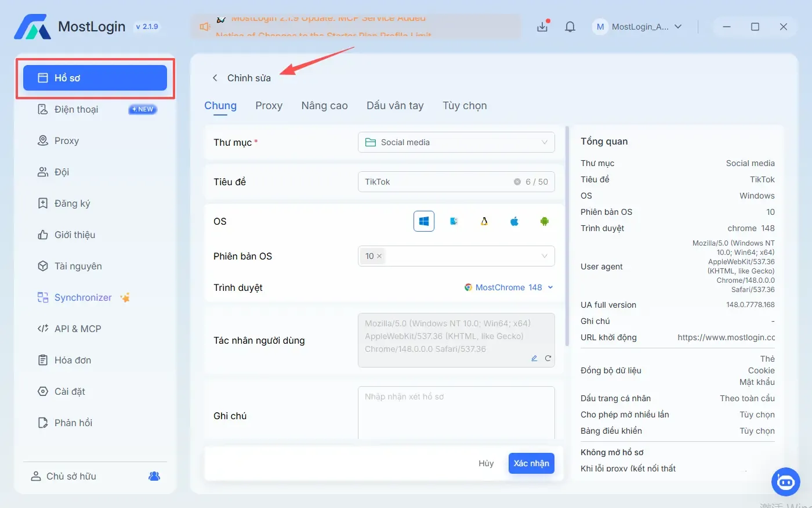Image resolution: width=812 pixels, height=508 pixels.
Task: Open the notifications bell
Action: [x=570, y=27]
